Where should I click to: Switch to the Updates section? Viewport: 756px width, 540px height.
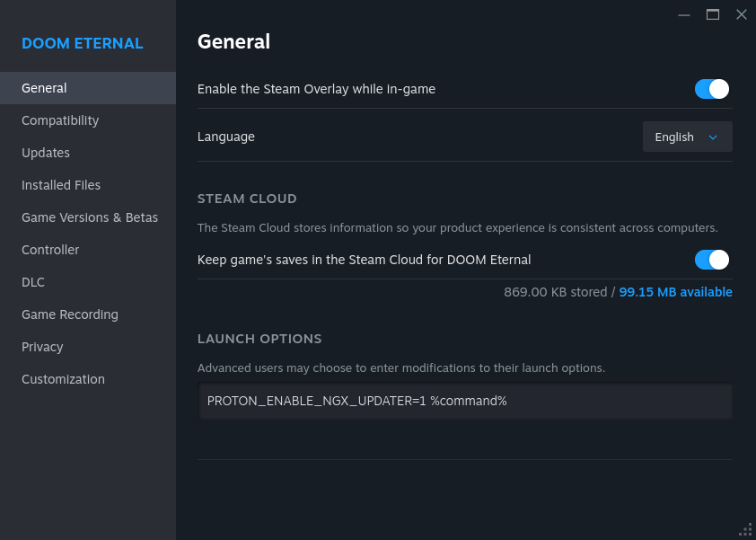[46, 152]
